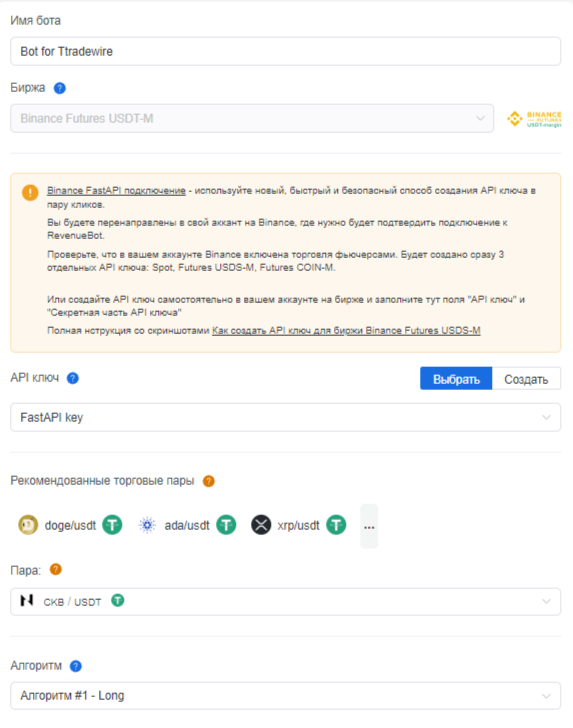
Task: Open the Binance FastAPI подключение link
Action: coord(116,191)
